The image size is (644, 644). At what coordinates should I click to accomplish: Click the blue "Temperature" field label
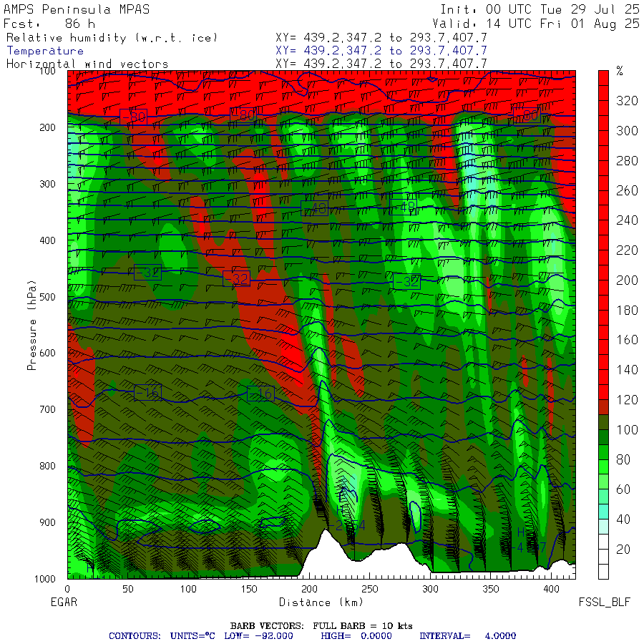(x=45, y=51)
